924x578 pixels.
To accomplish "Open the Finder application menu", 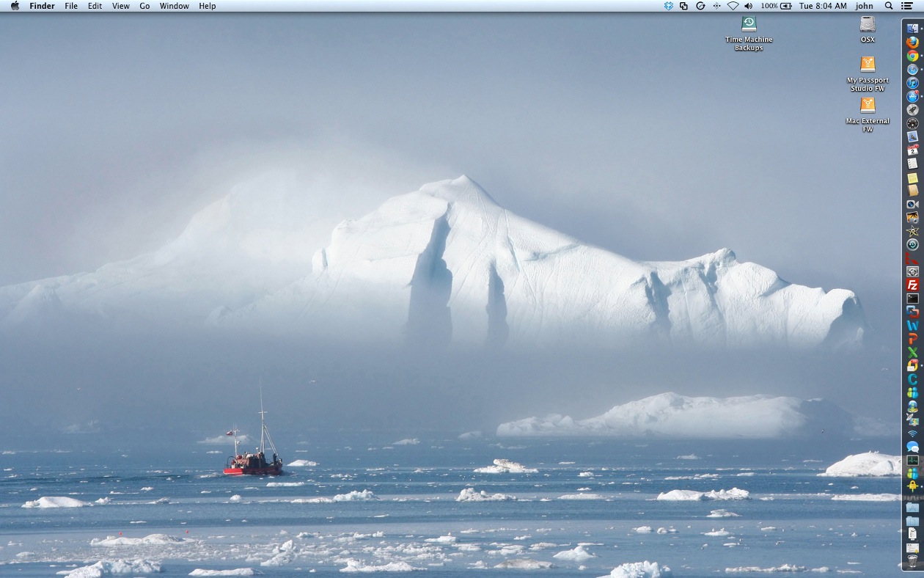I will (42, 6).
